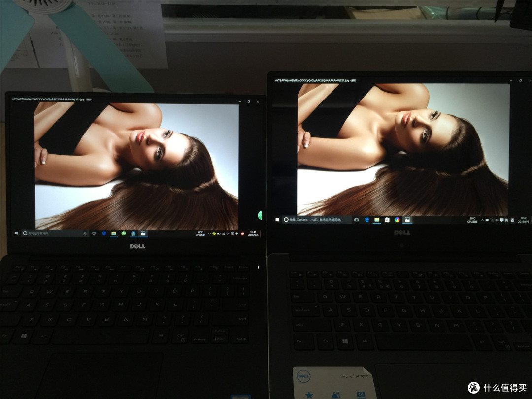Expand hidden tray icons on right laptop

point(482,220)
